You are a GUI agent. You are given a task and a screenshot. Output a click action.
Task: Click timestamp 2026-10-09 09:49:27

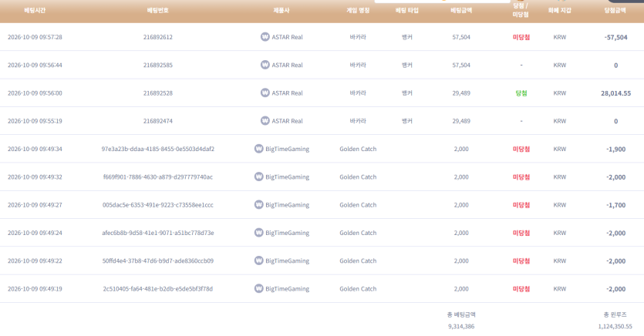tap(35, 205)
